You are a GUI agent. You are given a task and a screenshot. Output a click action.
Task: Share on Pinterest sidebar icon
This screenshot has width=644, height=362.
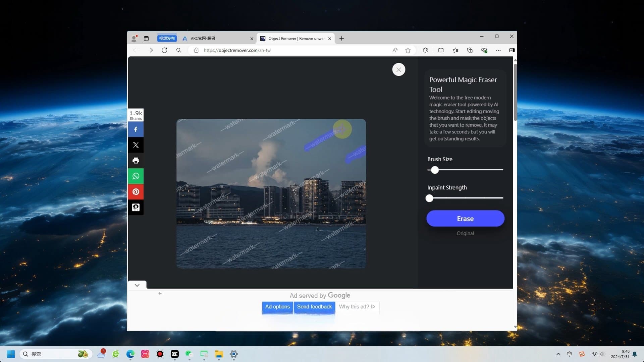[136, 192]
